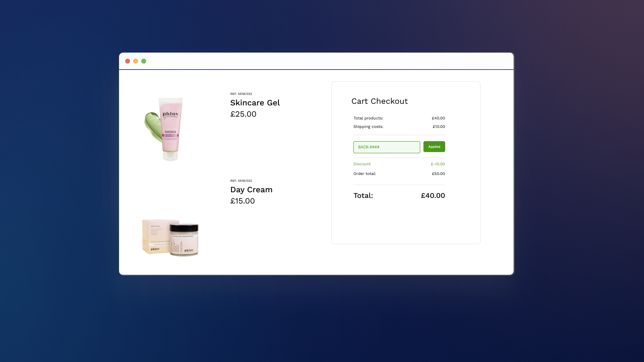Focus the BACK-#### coupon code field

(x=386, y=147)
